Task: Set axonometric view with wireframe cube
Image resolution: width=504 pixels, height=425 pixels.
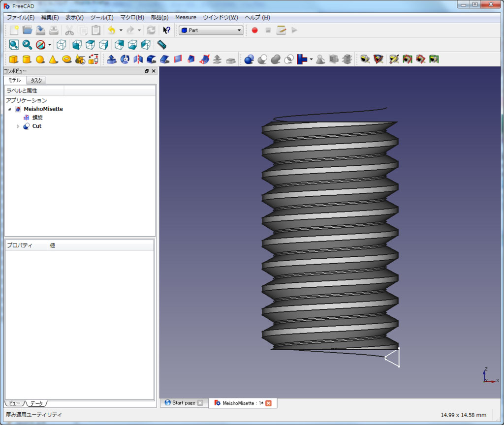Action: (x=62, y=45)
